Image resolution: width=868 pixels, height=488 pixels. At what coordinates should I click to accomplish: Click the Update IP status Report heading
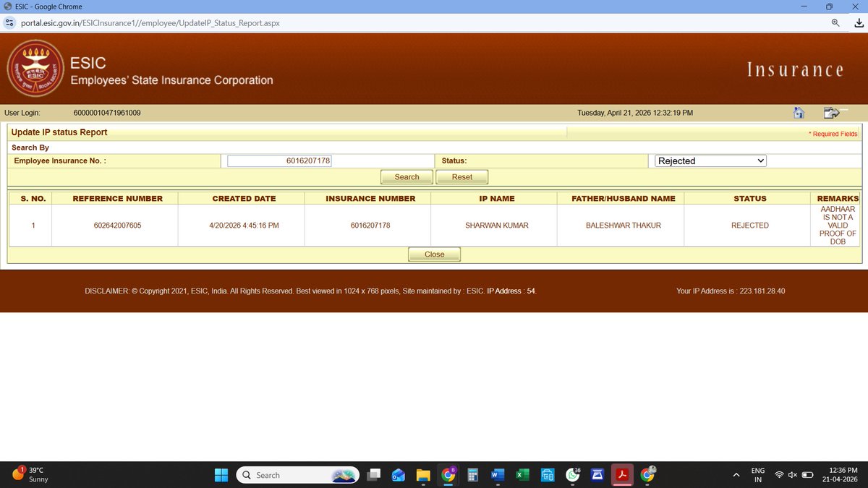(59, 132)
